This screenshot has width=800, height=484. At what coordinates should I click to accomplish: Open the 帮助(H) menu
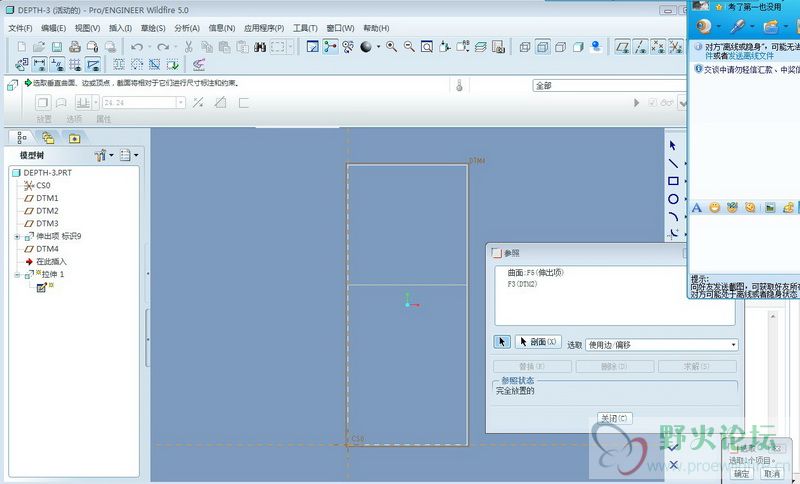point(376,28)
